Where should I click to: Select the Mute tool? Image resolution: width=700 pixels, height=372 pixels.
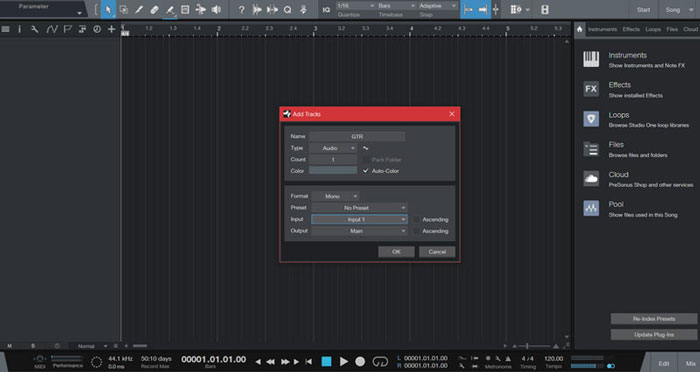[x=185, y=9]
